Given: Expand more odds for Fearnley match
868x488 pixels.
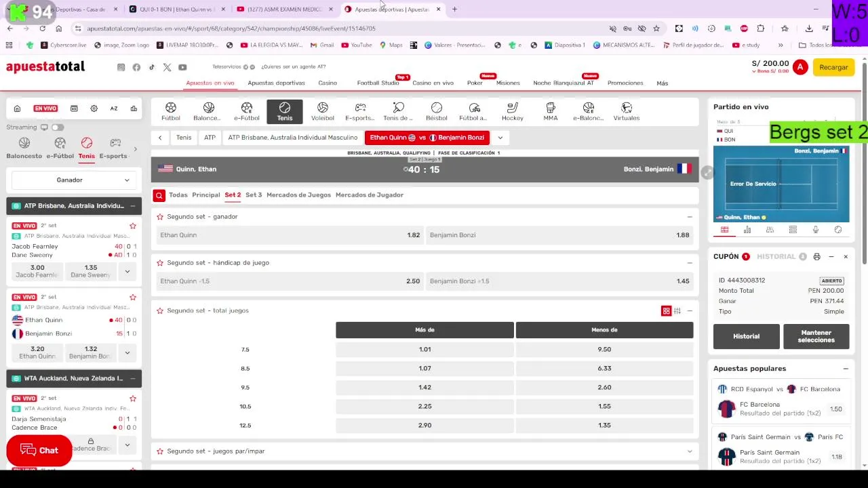Looking at the screenshot, I should 127,272.
